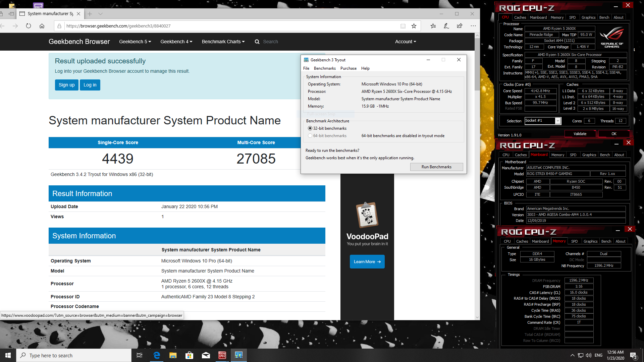Go to the browser home page
Screen dimensions: 644x362
(x=42, y=26)
